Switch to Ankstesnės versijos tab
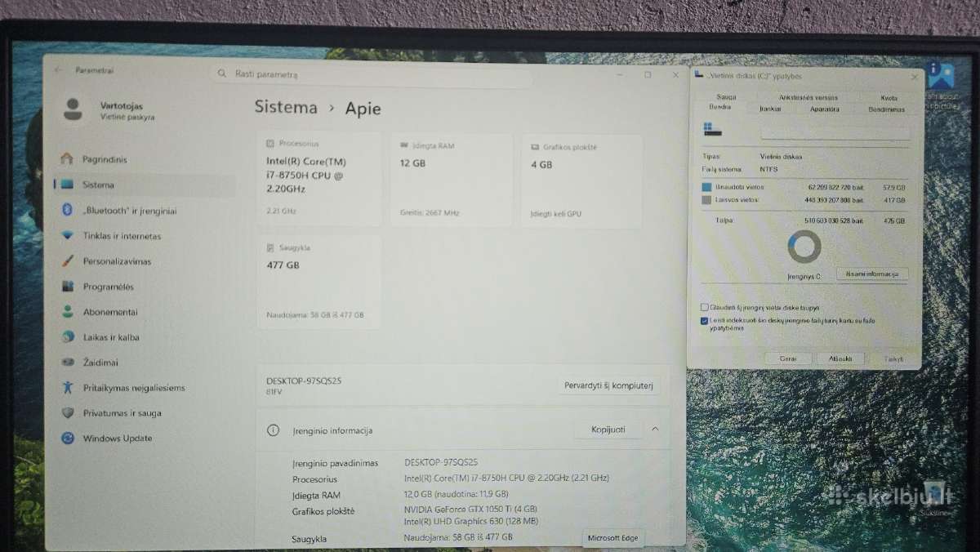This screenshot has width=980, height=552. tap(808, 97)
